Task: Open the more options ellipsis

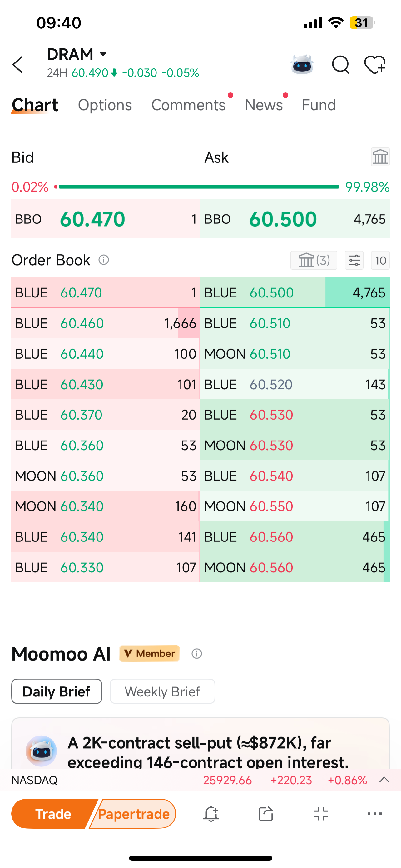Action: click(375, 814)
